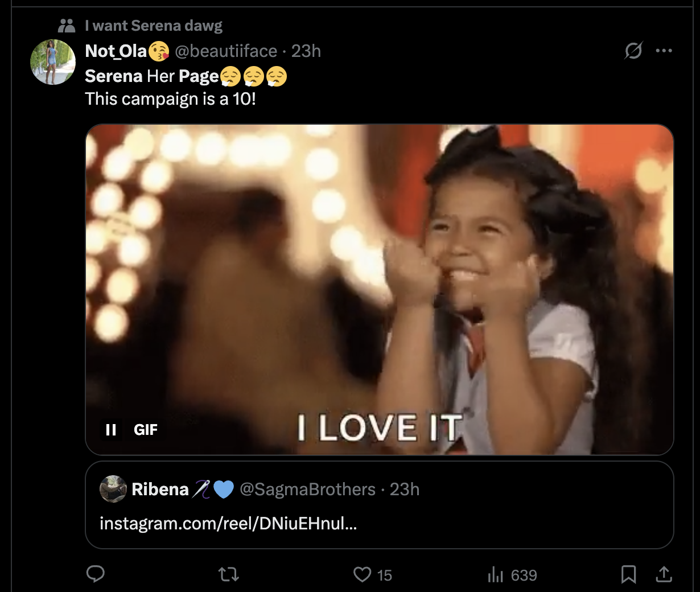Click the Ribena avatar in the quoted post
Viewport: 700px width, 592px height.
(x=113, y=489)
